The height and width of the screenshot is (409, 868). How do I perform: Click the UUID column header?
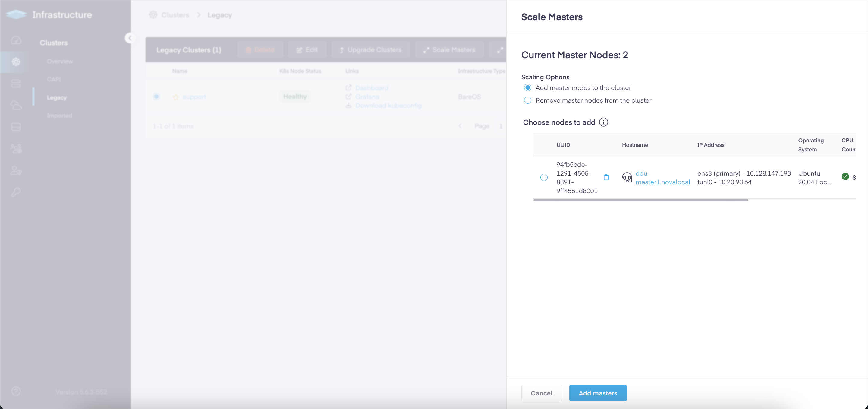tap(563, 145)
